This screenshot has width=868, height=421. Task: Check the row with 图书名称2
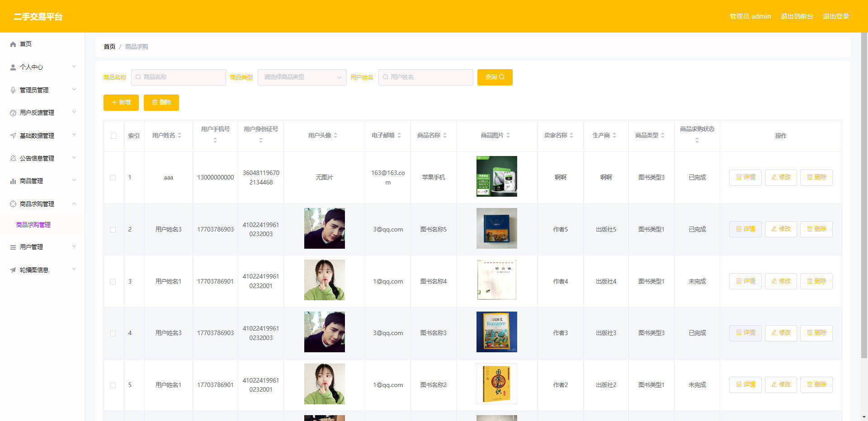[x=113, y=385]
